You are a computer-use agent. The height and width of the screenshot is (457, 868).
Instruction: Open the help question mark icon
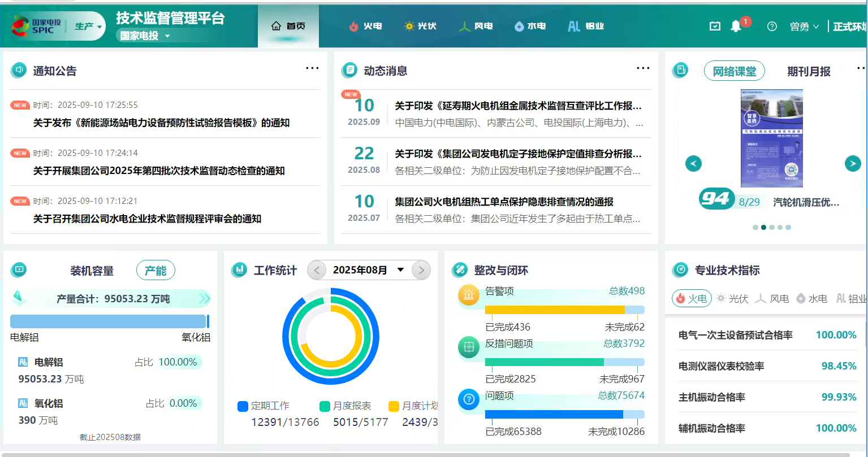(x=772, y=27)
